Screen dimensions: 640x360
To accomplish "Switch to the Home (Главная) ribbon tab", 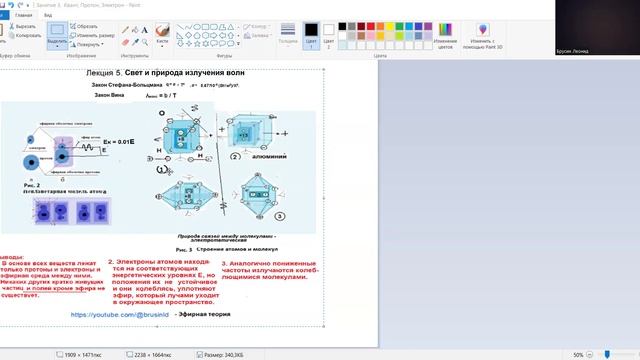I will click(x=23, y=15).
